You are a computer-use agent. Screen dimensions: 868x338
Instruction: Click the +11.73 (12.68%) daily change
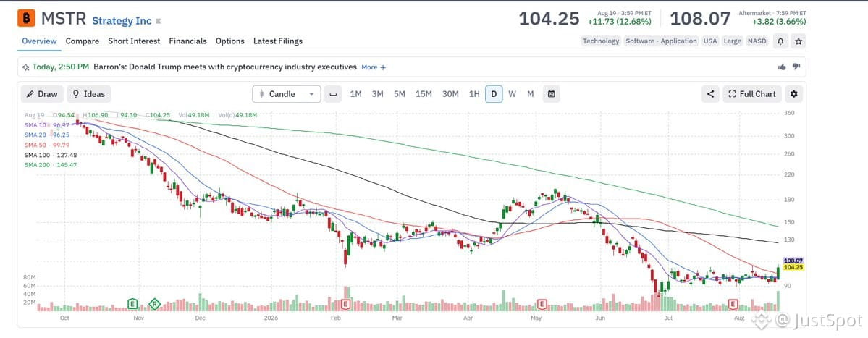coord(621,22)
